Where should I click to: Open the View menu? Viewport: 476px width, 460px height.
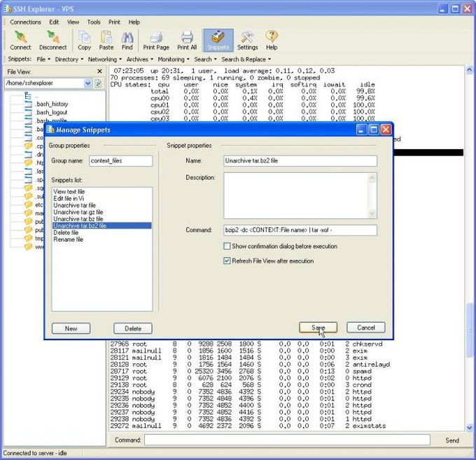[73, 22]
